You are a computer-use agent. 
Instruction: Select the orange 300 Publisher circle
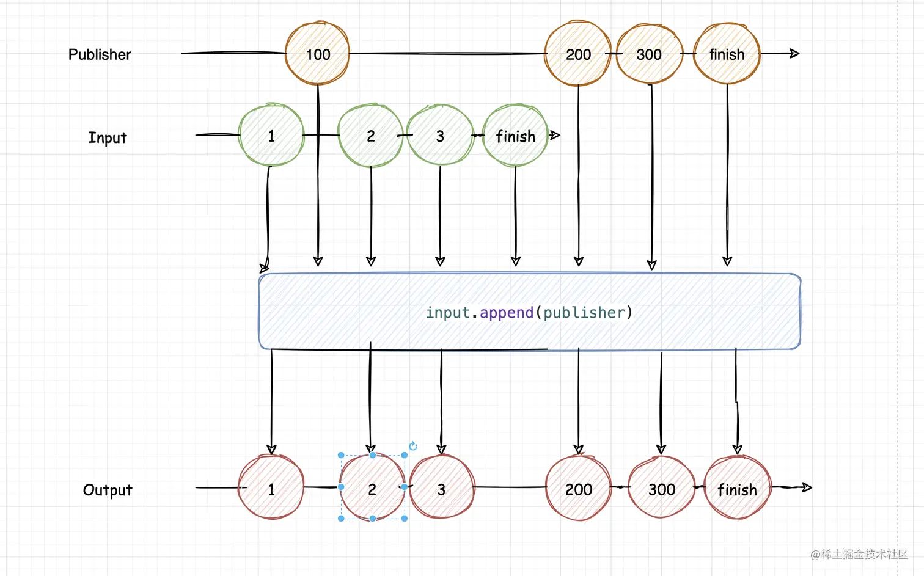649,54
